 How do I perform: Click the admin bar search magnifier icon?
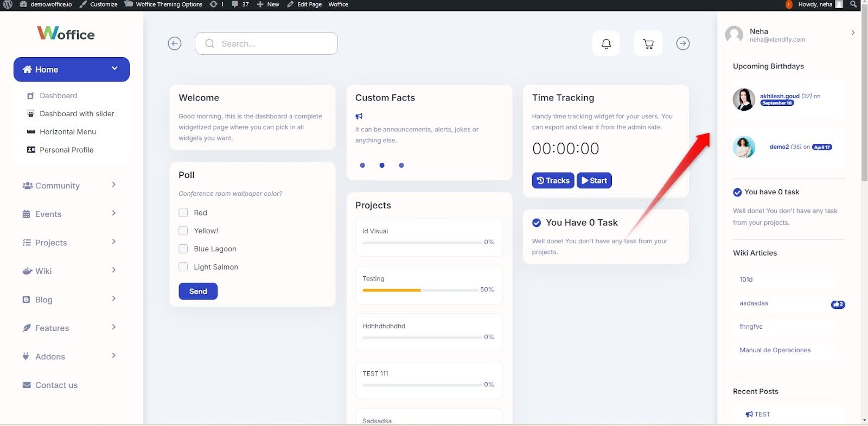click(853, 4)
